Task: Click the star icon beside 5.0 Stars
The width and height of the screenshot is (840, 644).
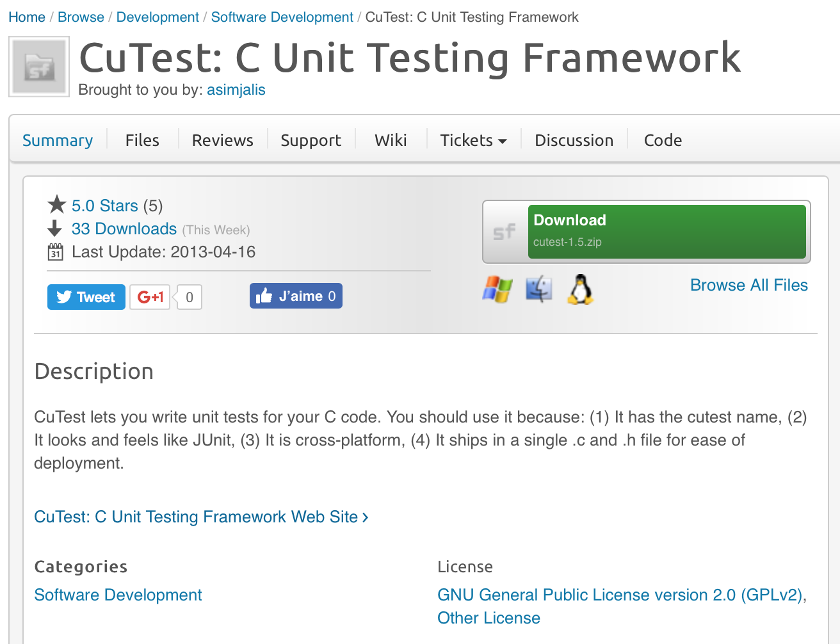Action: click(57, 205)
